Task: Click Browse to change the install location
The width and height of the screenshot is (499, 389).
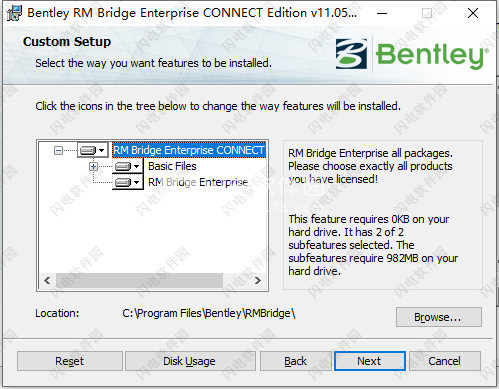Action: point(439,317)
